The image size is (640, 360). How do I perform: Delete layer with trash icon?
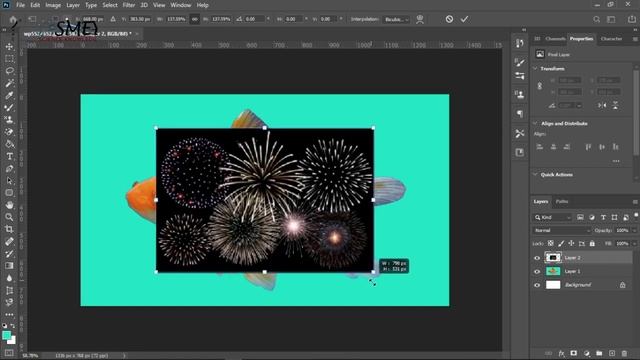pyautogui.click(x=624, y=353)
